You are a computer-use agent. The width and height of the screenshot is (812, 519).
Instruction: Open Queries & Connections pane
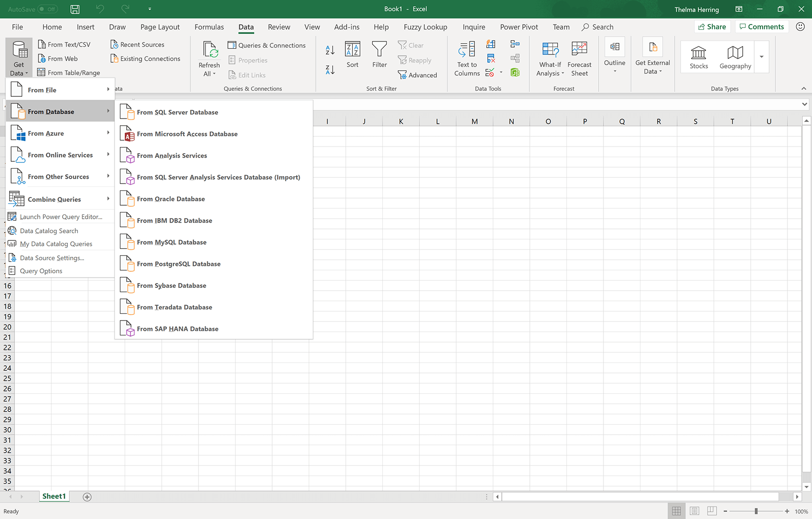click(x=267, y=45)
